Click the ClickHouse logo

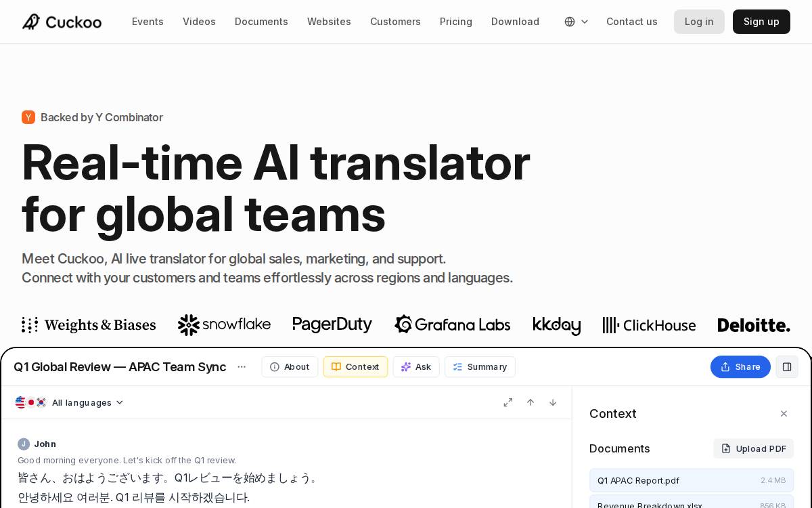pyautogui.click(x=649, y=325)
